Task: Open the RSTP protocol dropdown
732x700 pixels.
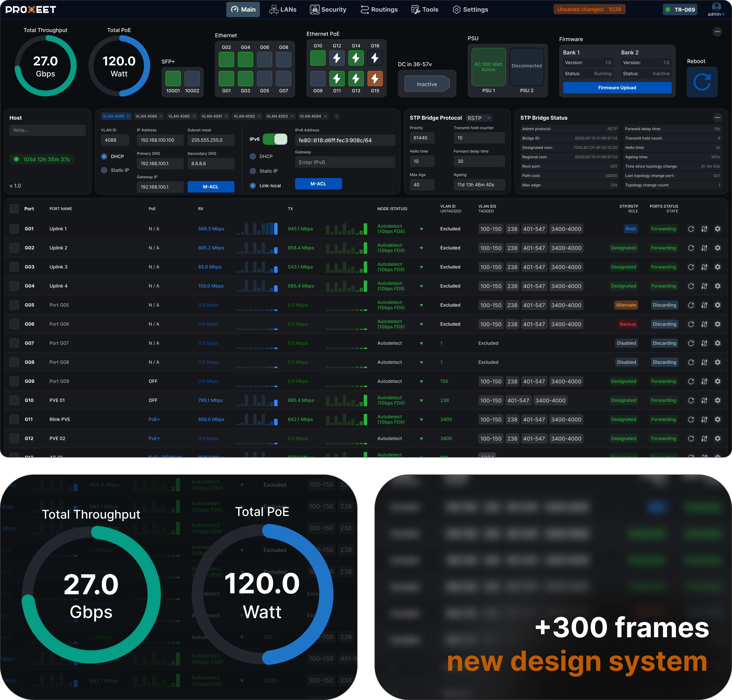Action: [479, 118]
